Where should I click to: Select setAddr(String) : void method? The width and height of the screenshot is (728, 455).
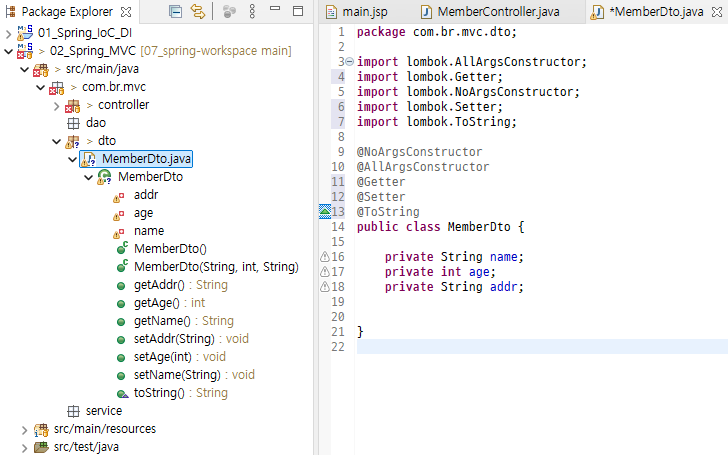(x=191, y=339)
